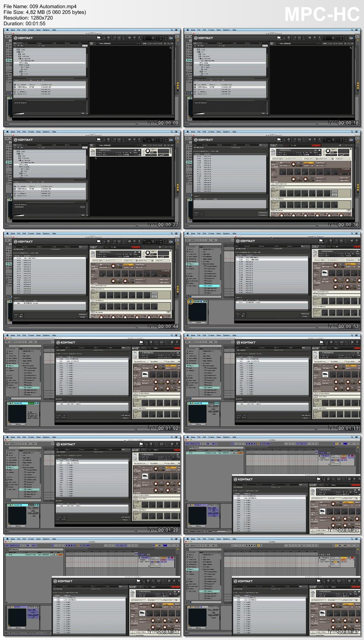This screenshot has height=640, width=364.
Task: Open the frame stamped 00:01:02
Action: (x=92, y=383)
